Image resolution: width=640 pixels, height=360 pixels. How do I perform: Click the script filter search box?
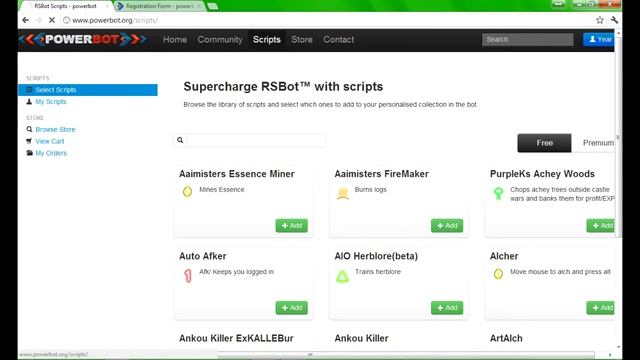(x=256, y=140)
